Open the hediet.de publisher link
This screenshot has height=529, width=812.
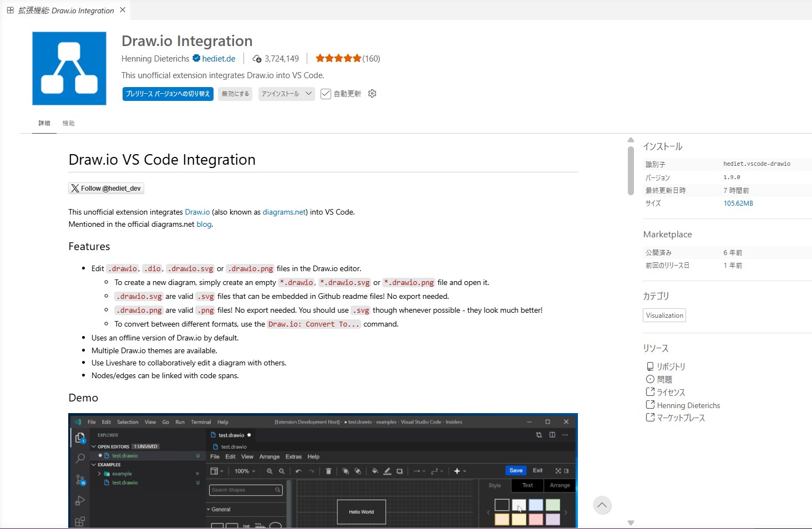(219, 59)
